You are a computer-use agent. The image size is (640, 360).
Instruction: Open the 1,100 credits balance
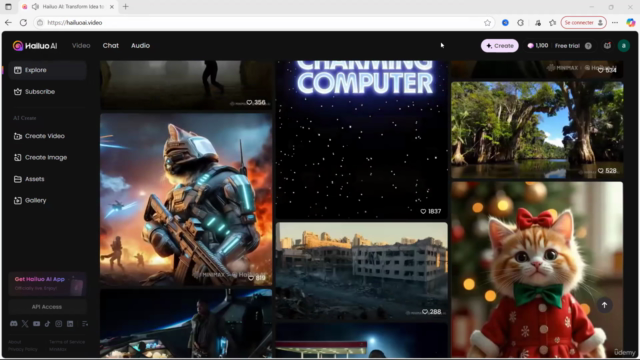pyautogui.click(x=538, y=46)
